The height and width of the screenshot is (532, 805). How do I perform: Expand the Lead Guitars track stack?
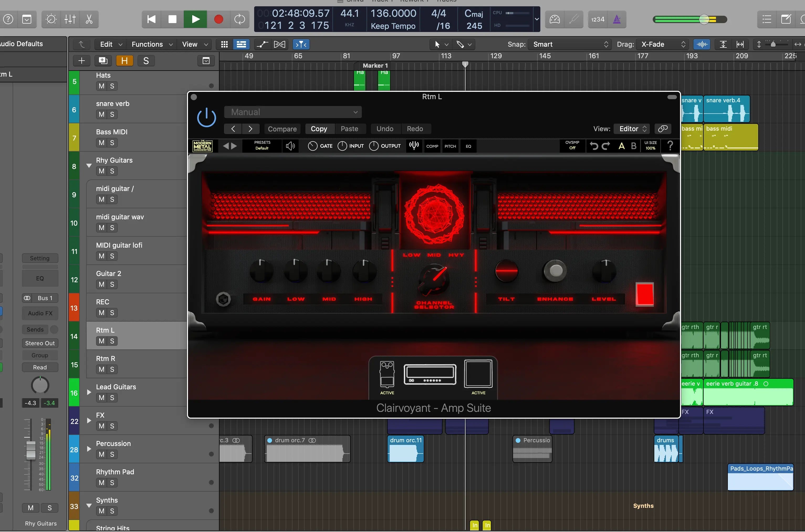click(x=89, y=392)
